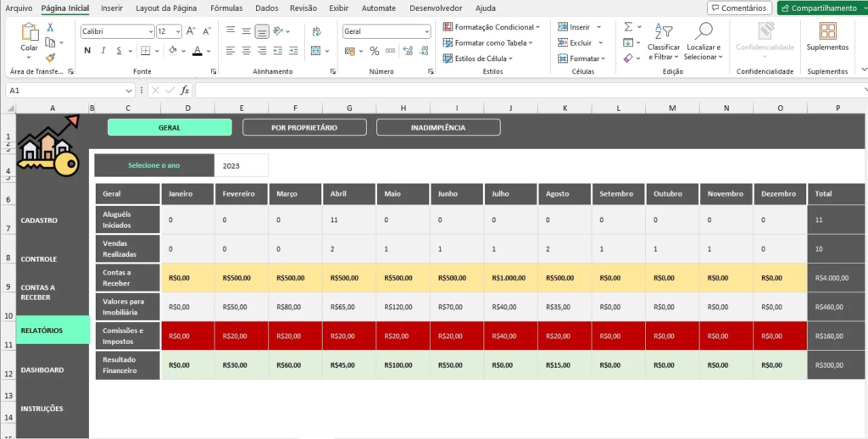This screenshot has height=439, width=868.
Task: Enable center horizontal alignment
Action: pyautogui.click(x=246, y=51)
